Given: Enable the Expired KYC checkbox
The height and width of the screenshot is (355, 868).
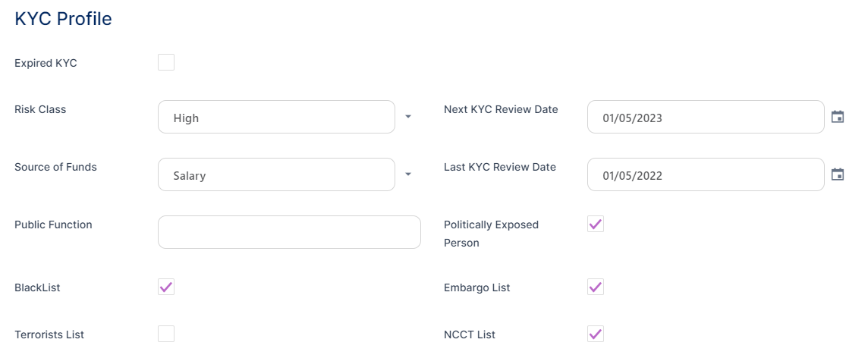Looking at the screenshot, I should (166, 62).
